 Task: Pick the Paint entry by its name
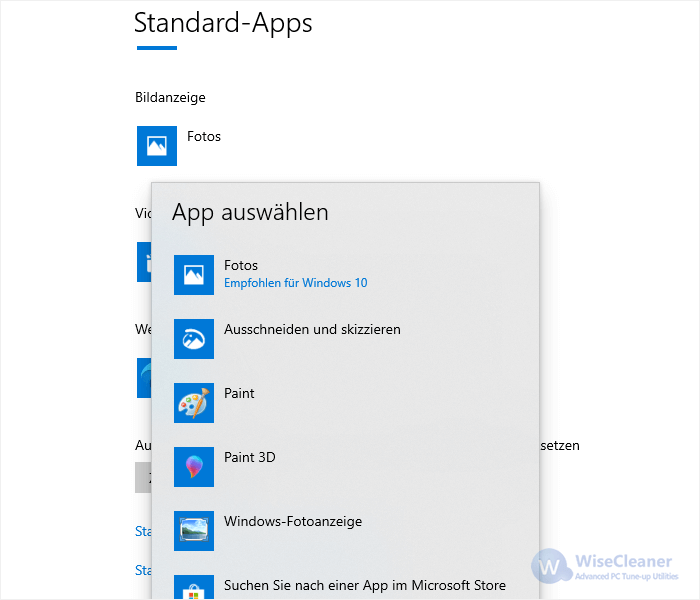pos(239,393)
